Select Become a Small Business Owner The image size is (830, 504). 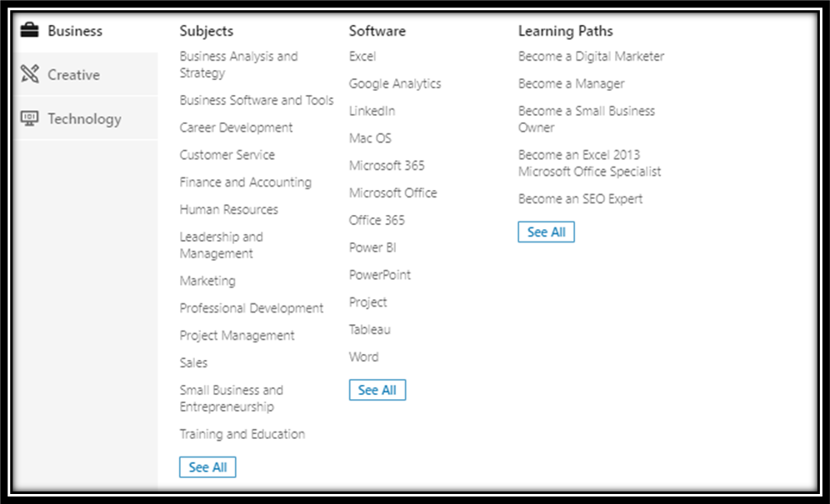tap(587, 119)
